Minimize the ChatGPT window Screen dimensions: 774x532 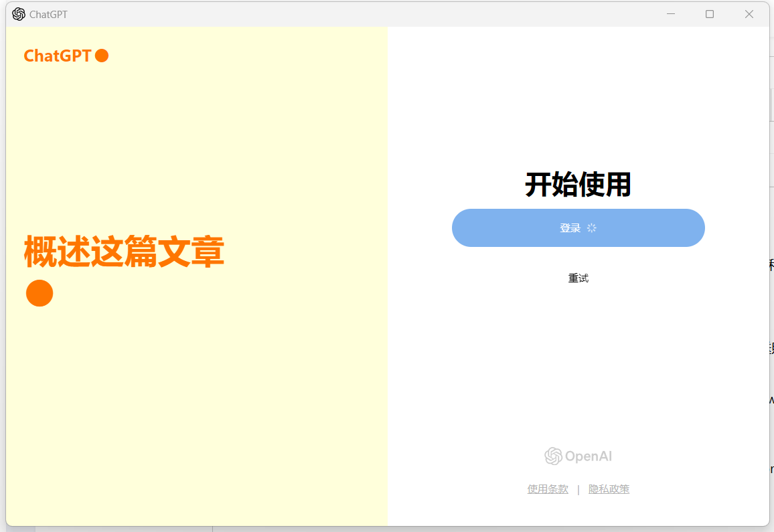[671, 14]
